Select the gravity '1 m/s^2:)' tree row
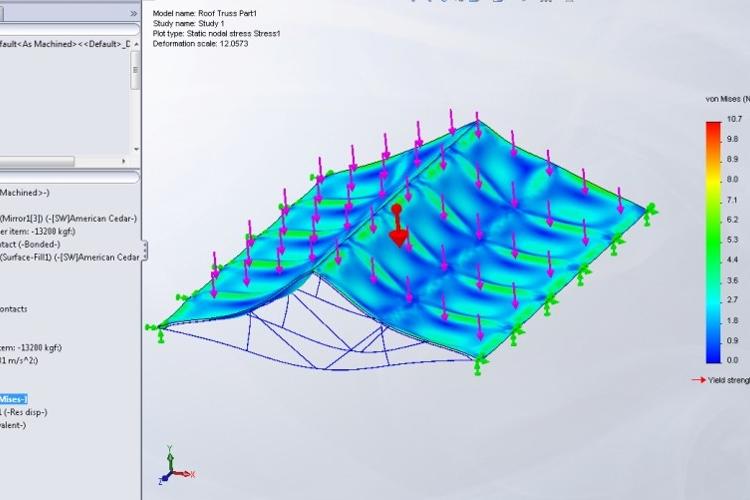Image resolution: width=750 pixels, height=500 pixels. click(19, 361)
